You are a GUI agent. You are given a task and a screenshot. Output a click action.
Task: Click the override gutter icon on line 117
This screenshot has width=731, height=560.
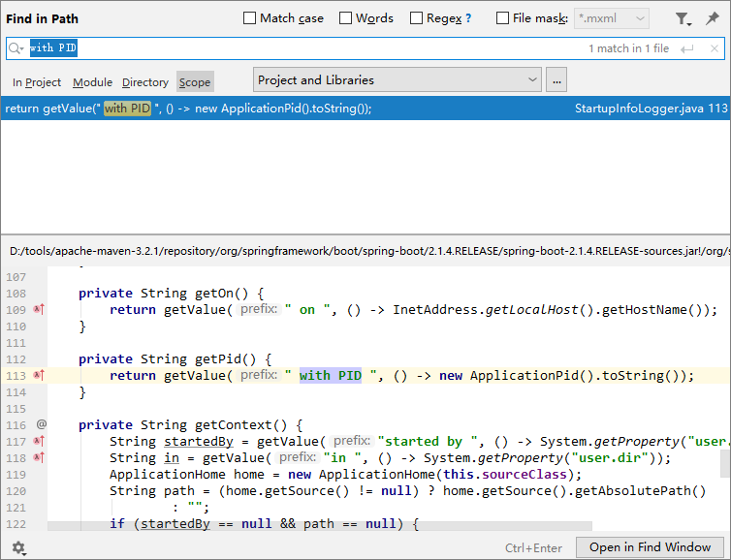click(x=39, y=441)
